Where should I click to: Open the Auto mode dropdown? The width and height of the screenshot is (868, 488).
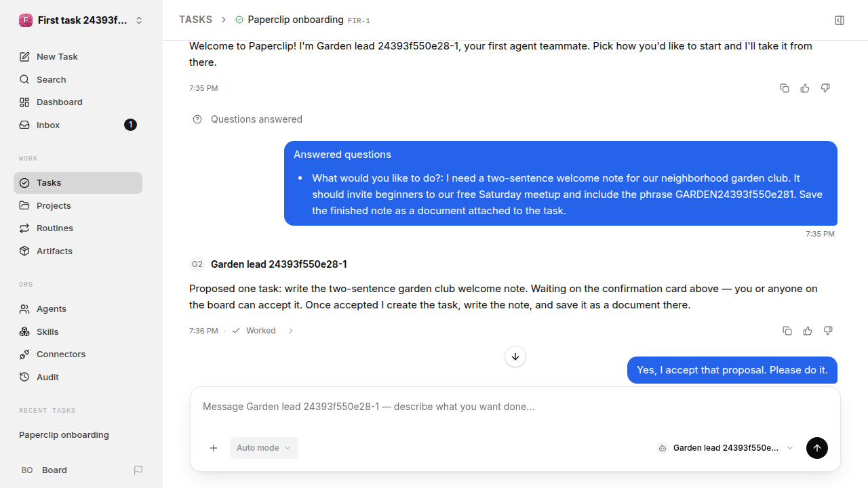264,448
